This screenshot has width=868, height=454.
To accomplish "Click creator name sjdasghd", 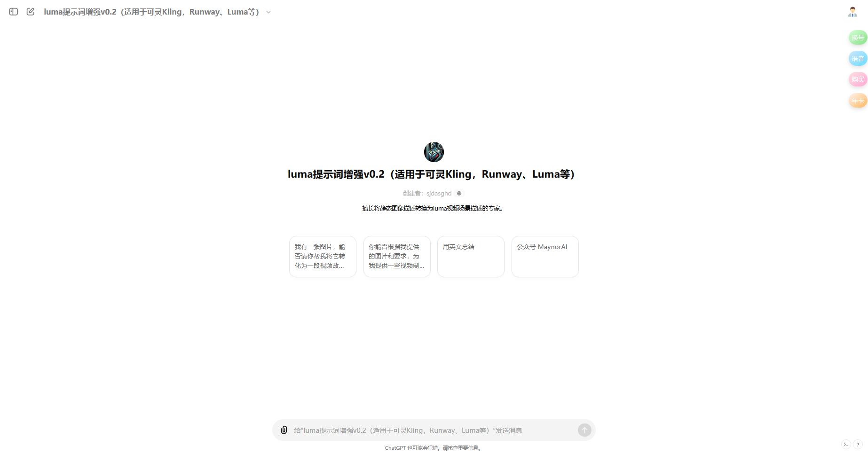I will (x=439, y=193).
